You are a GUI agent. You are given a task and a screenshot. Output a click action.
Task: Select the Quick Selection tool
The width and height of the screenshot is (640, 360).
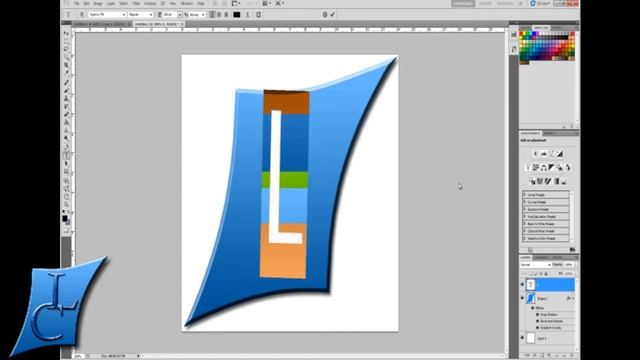[x=67, y=57]
